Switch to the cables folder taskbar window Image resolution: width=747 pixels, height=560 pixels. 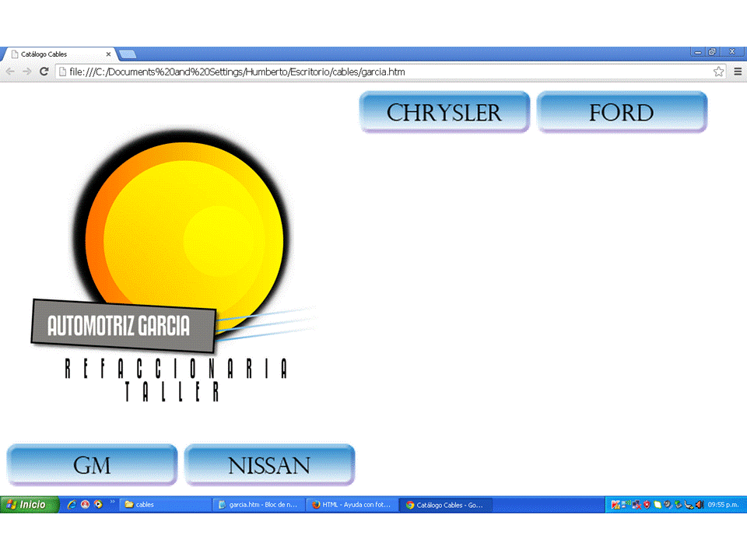pyautogui.click(x=165, y=504)
